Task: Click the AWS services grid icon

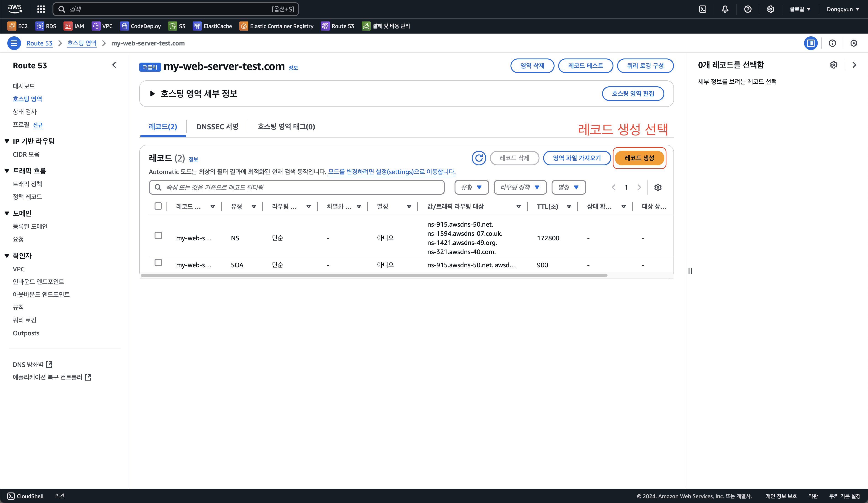Action: [x=41, y=9]
